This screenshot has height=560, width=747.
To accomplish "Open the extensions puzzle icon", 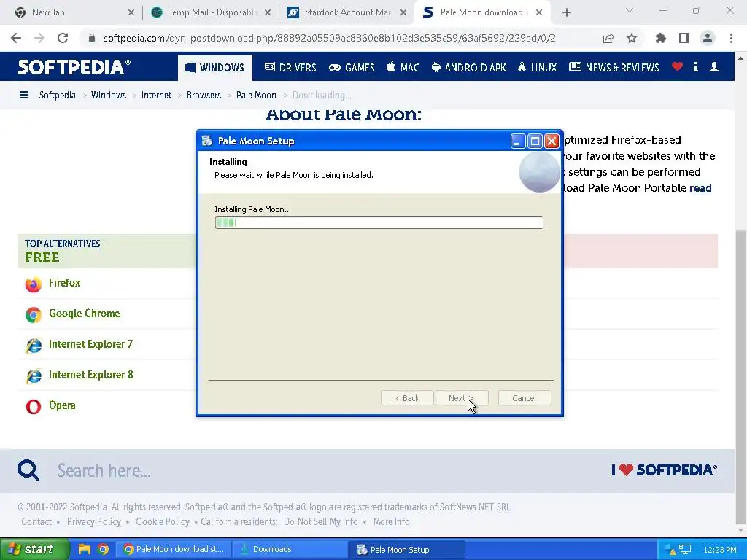I will (x=661, y=38).
